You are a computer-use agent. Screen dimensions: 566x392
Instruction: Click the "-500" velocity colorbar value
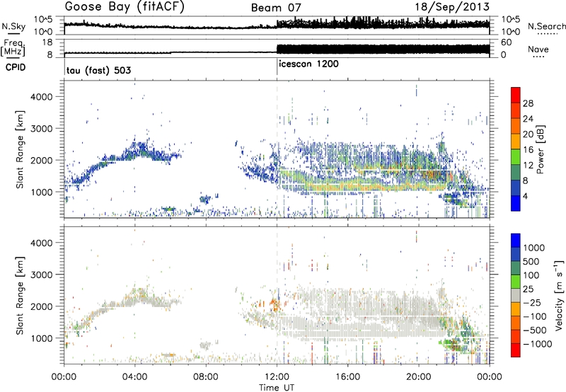535,330
